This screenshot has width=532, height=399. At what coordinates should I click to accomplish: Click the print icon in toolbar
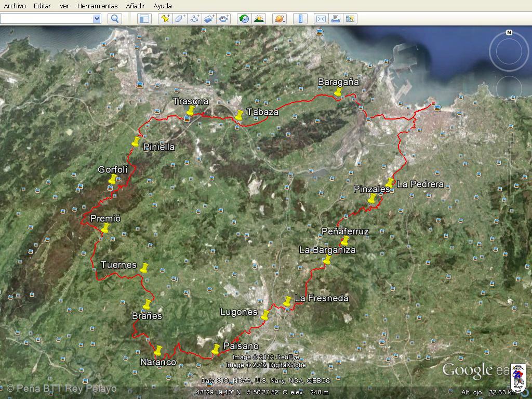335,19
